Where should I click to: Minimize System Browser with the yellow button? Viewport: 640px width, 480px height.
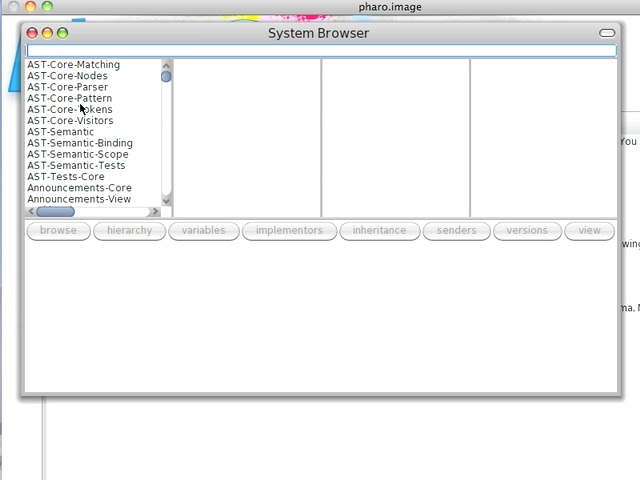pyautogui.click(x=47, y=33)
